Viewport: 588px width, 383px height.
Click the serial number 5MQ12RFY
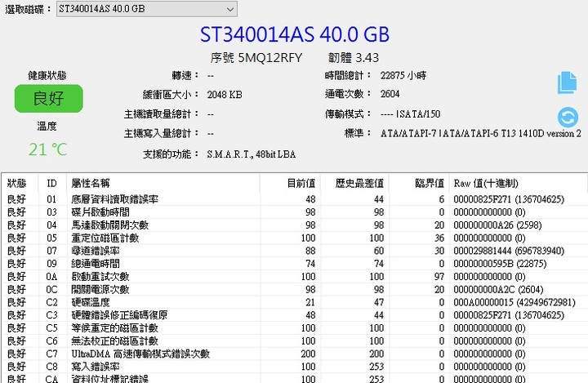click(270, 58)
